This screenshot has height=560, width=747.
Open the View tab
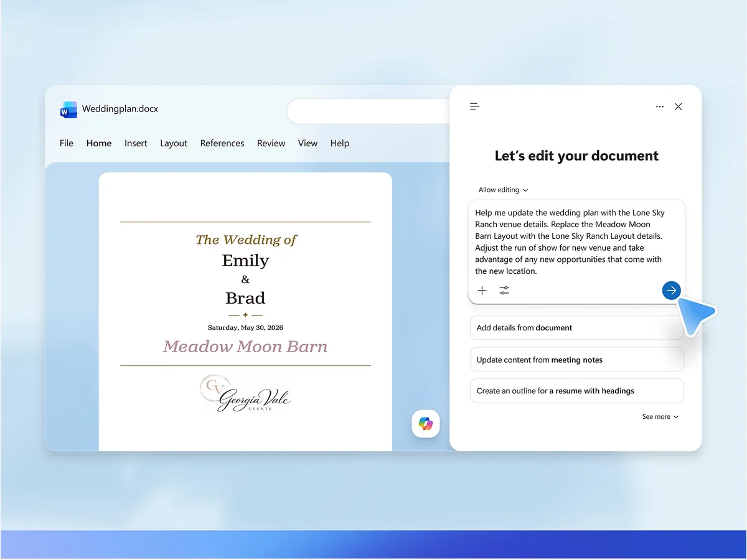coord(308,143)
